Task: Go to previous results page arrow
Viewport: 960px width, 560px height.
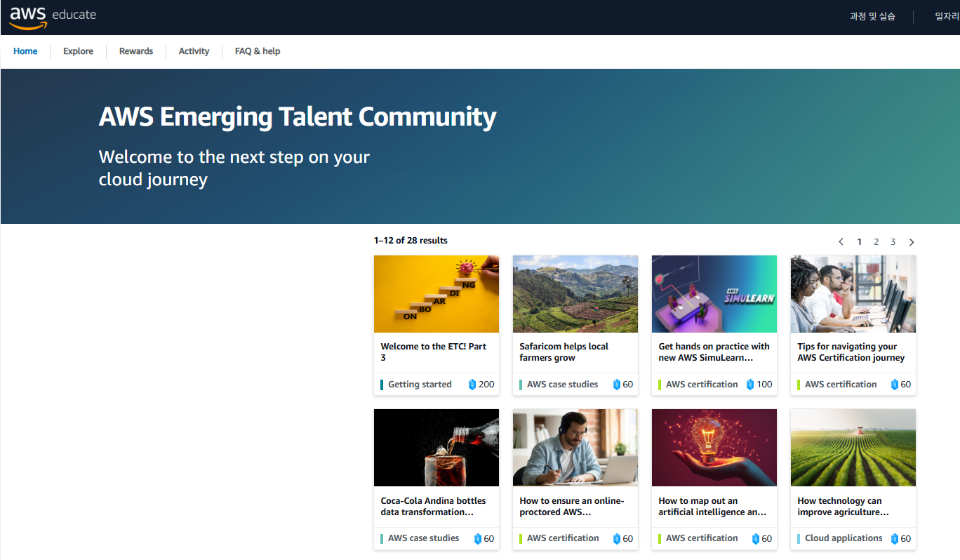Action: click(841, 242)
